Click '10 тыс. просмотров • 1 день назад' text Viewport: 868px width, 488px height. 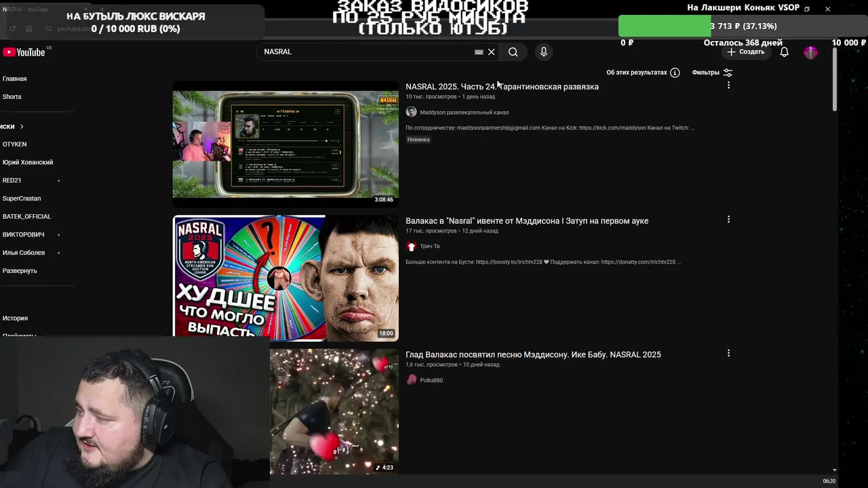coord(450,97)
